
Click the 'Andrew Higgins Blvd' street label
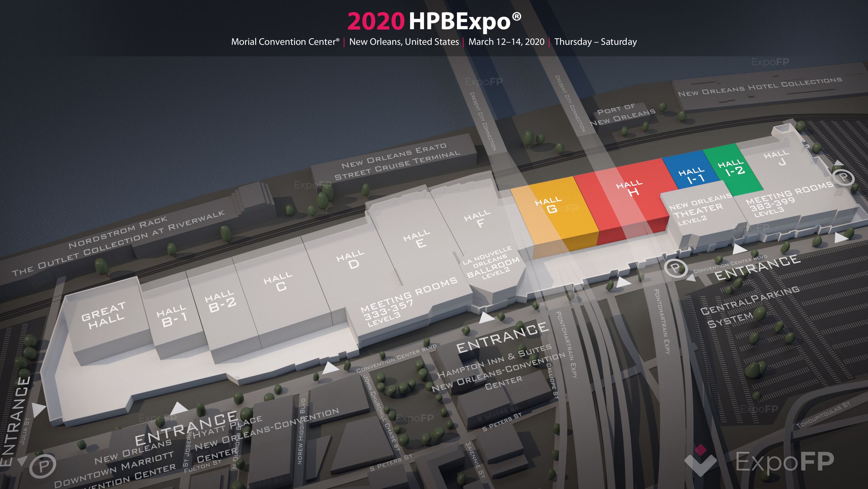click(x=302, y=431)
